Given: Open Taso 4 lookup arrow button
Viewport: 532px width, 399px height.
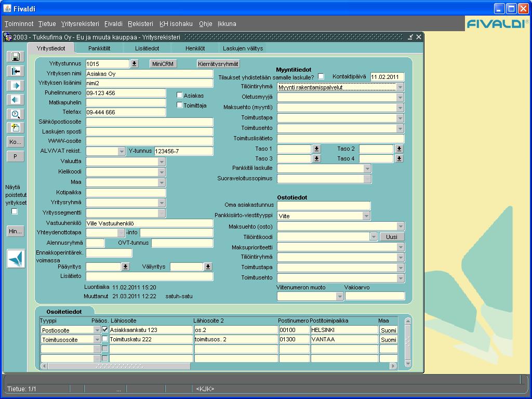Looking at the screenshot, I should coord(399,158).
